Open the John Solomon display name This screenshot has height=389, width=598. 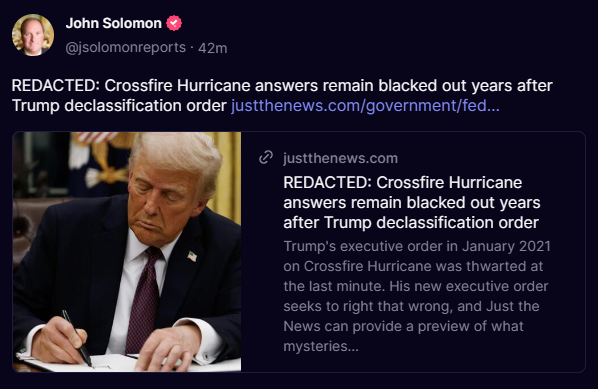[114, 23]
